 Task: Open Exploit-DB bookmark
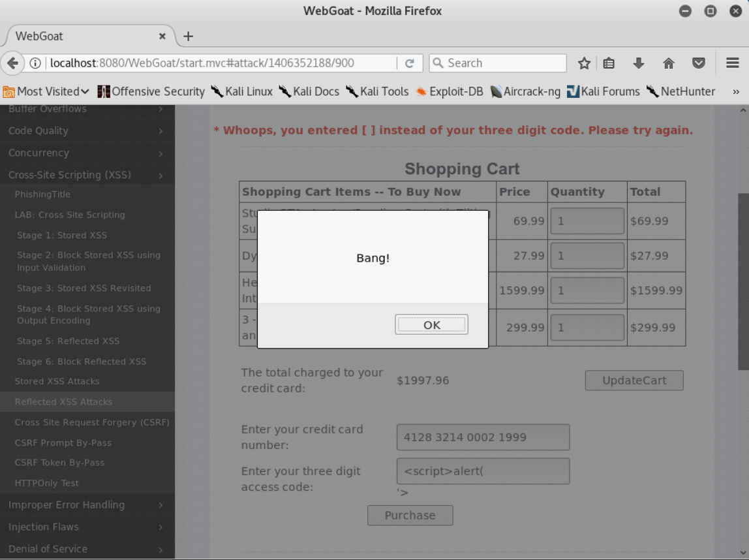point(450,91)
